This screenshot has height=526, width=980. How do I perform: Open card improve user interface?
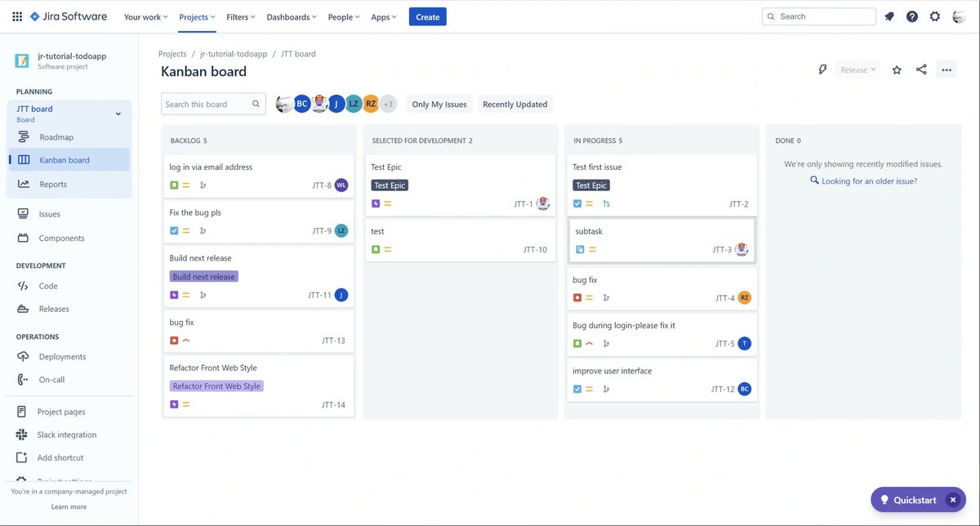pos(661,380)
